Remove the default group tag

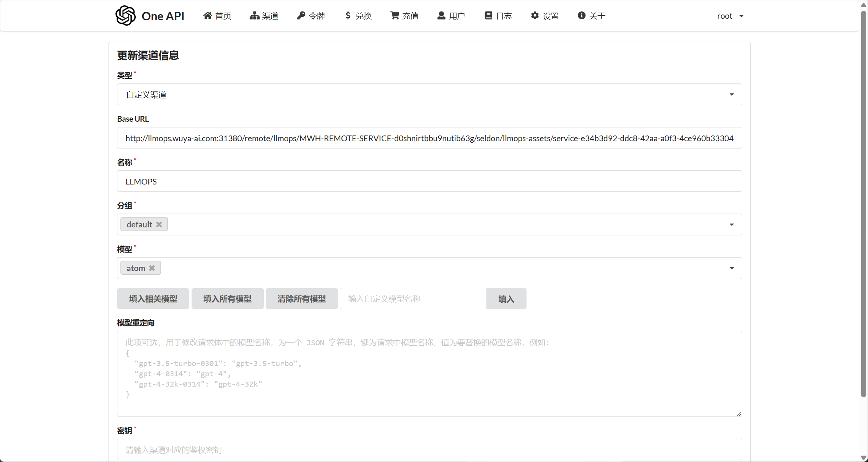click(159, 225)
